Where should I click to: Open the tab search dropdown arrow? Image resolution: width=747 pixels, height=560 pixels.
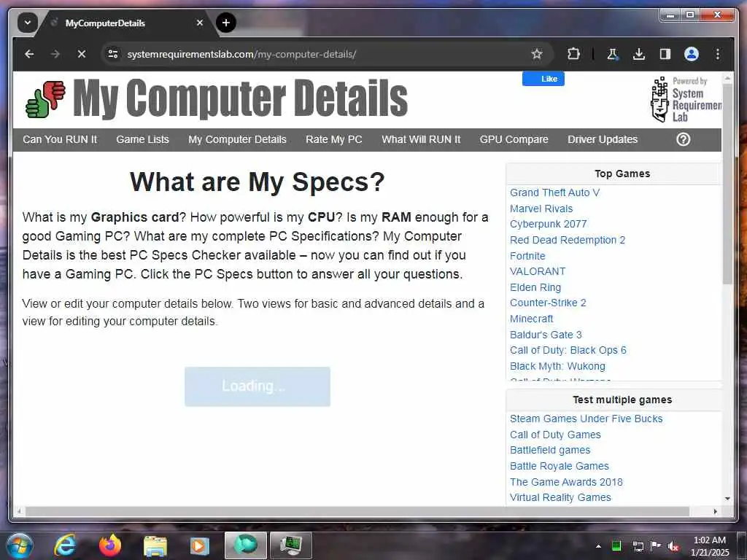[28, 23]
